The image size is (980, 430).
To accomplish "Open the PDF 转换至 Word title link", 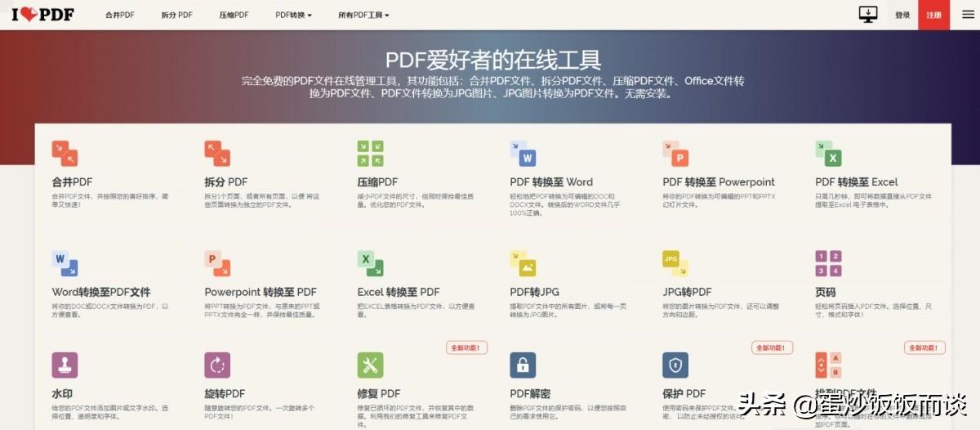I will (551, 181).
